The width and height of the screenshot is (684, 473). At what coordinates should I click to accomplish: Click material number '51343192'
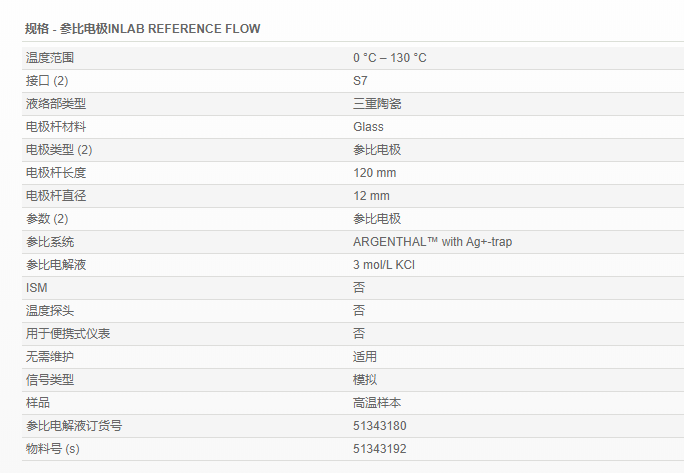click(x=380, y=449)
